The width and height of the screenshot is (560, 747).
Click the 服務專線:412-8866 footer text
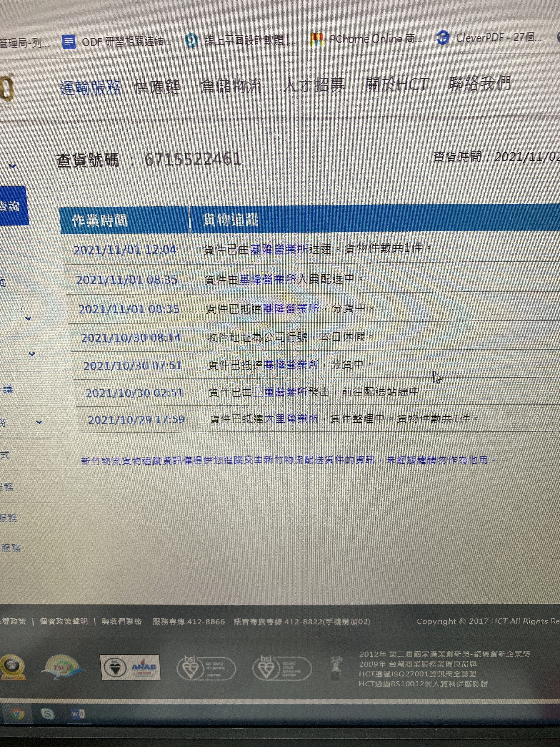tap(189, 621)
